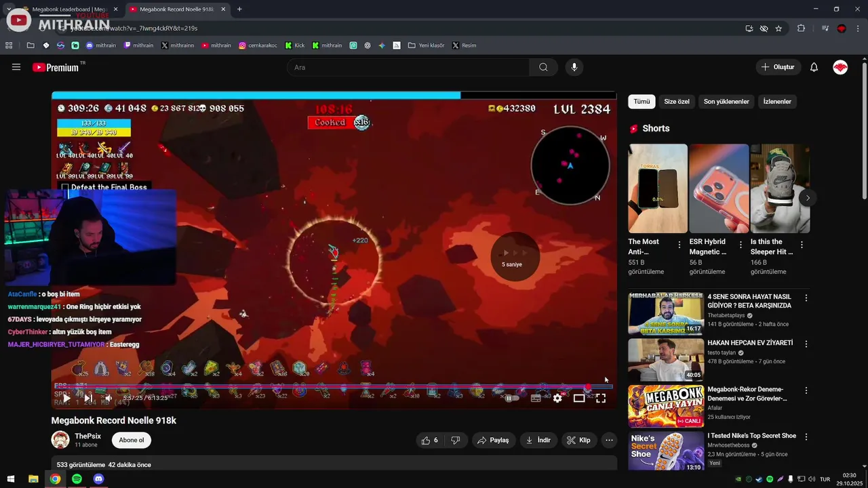This screenshot has height=488, width=868.
Task: Create a clip with Klip button
Action: click(578, 440)
